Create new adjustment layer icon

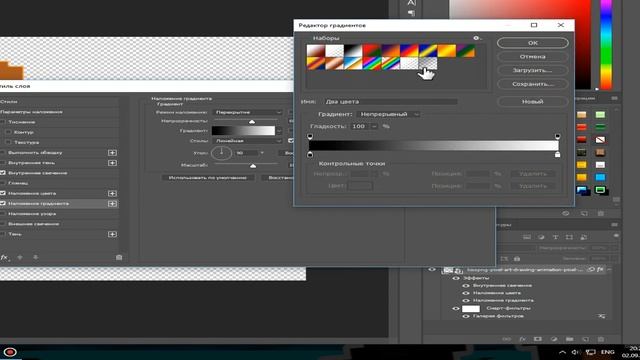click(x=554, y=339)
